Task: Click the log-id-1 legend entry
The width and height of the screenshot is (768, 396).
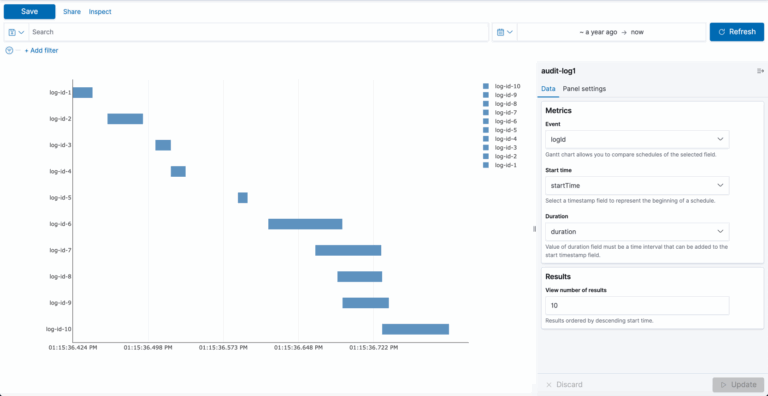Action: [500, 166]
